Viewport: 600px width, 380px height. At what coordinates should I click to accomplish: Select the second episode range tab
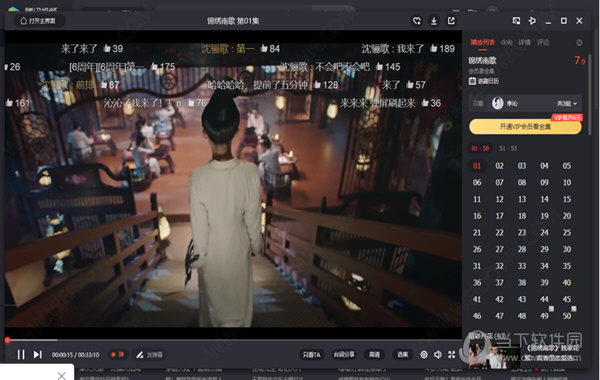pyautogui.click(x=508, y=148)
